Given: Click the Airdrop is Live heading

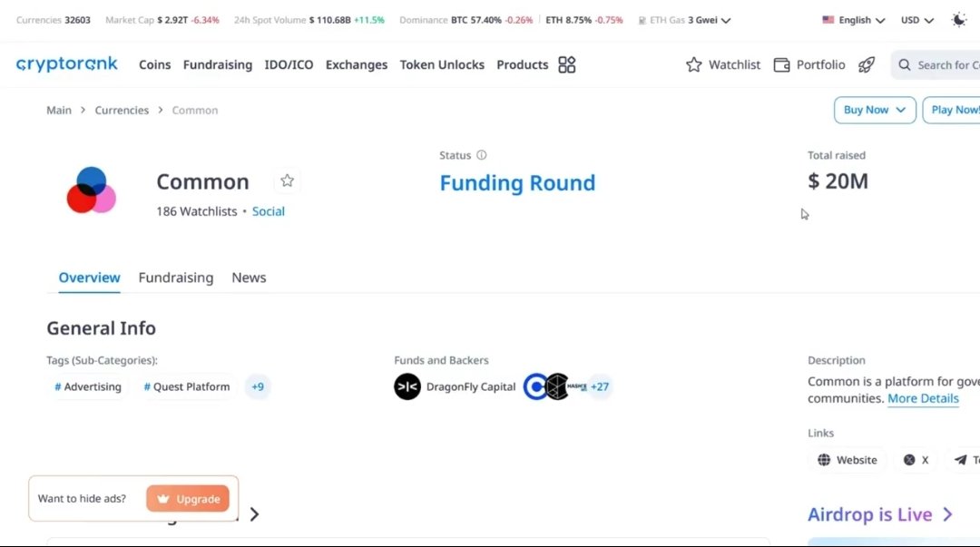Looking at the screenshot, I should [x=869, y=514].
